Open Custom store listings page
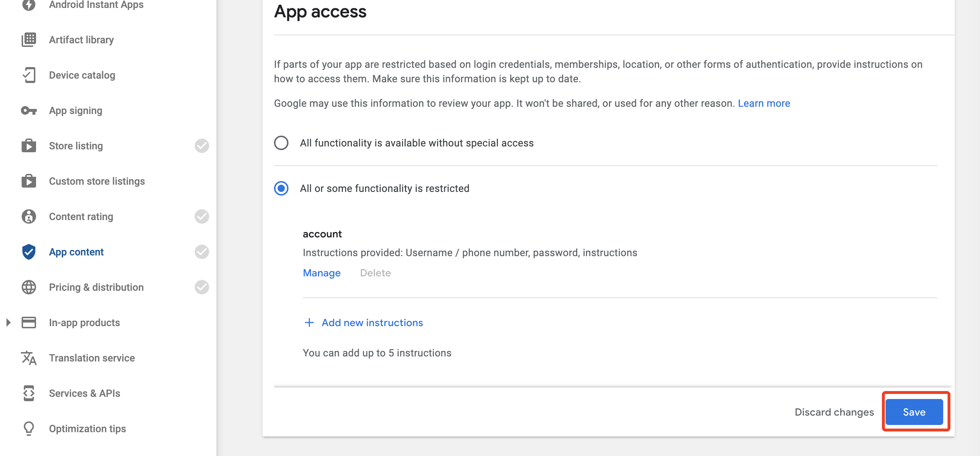Image resolution: width=980 pixels, height=456 pixels. [96, 181]
